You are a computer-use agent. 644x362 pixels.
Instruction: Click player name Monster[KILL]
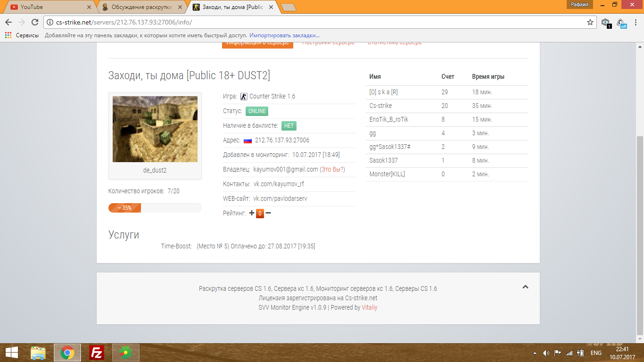[387, 174]
